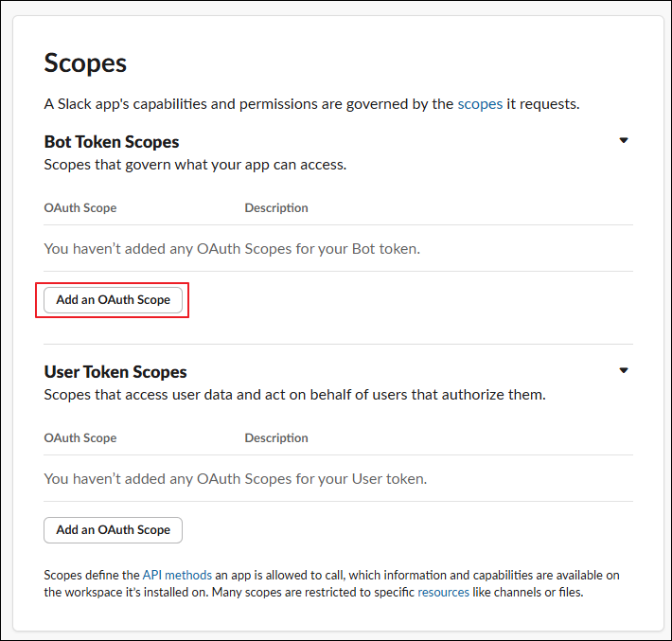Click the empty User token scopes message
Image resolution: width=672 pixels, height=641 pixels.
tap(236, 478)
